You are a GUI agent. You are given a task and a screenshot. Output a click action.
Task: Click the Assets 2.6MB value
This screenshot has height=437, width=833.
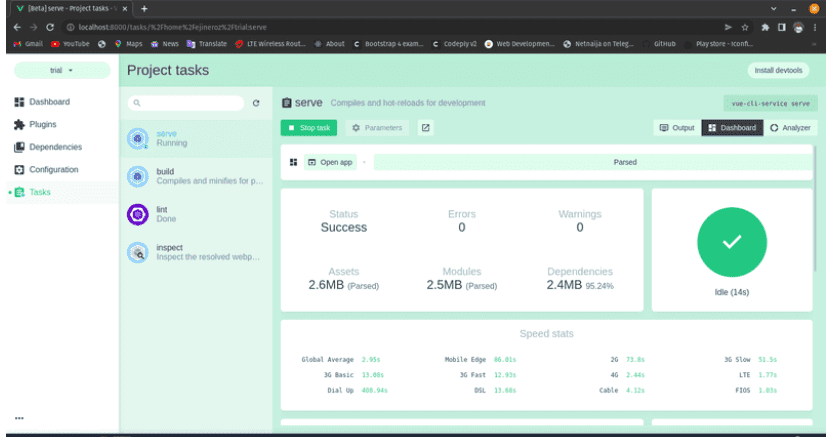(x=344, y=285)
